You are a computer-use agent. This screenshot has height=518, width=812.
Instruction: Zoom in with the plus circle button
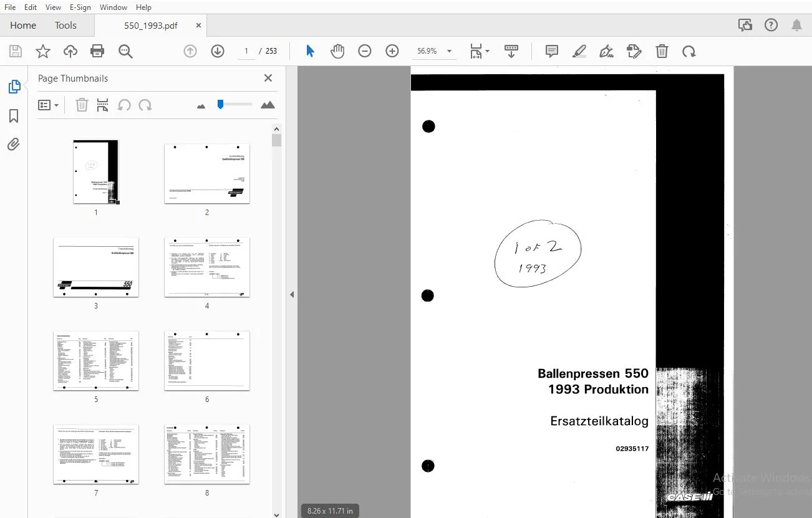392,51
